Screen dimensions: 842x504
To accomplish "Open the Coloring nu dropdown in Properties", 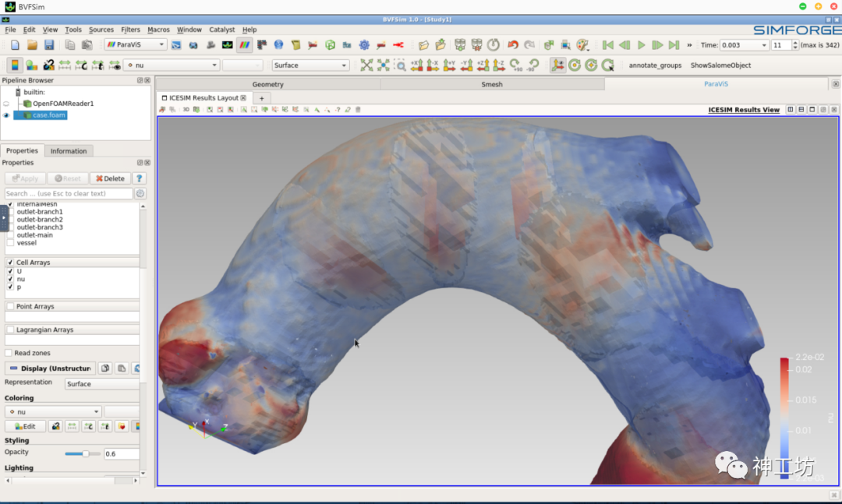I will pos(53,412).
